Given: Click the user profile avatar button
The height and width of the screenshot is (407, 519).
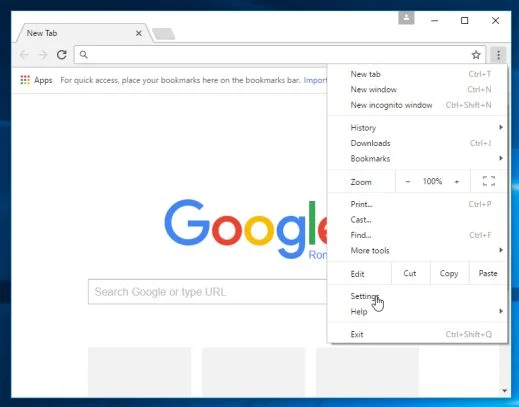Looking at the screenshot, I should coord(406,18).
